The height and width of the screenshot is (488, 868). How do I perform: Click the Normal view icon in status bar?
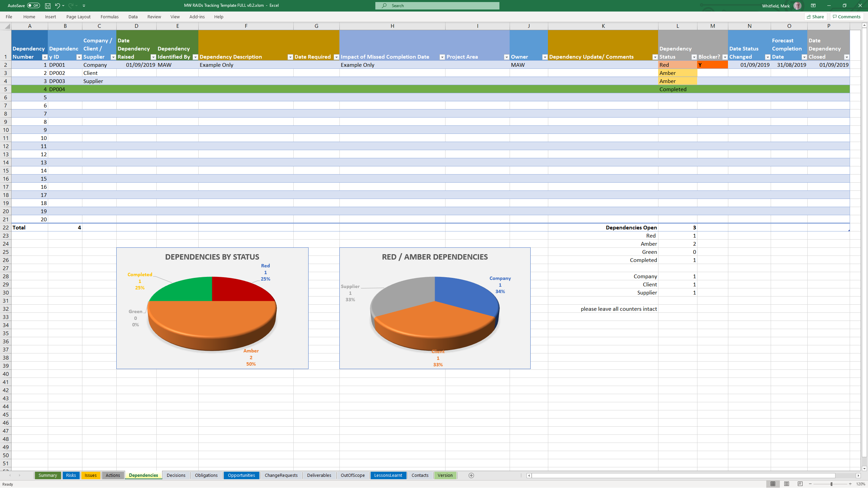click(x=773, y=484)
